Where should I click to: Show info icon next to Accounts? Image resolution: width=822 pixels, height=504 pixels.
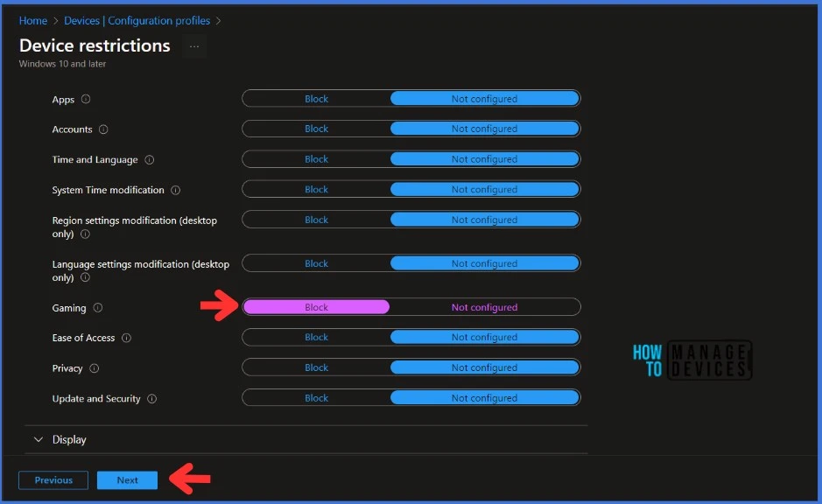point(103,129)
